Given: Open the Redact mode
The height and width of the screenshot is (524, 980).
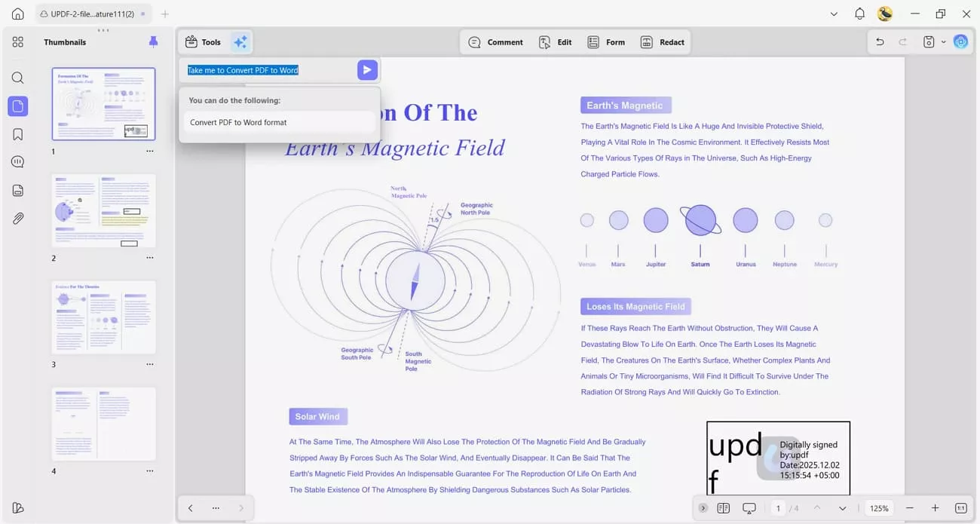Looking at the screenshot, I should [x=663, y=42].
